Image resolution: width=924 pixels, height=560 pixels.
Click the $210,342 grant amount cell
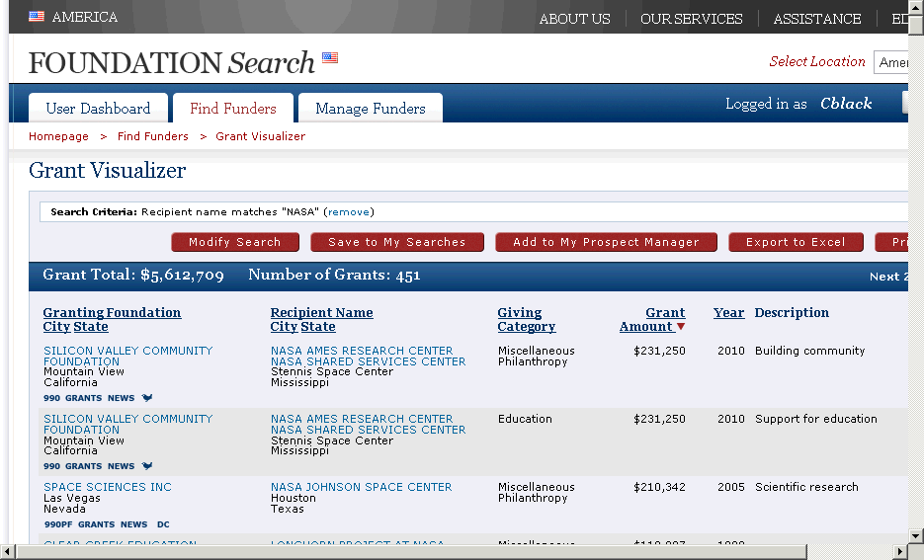659,487
